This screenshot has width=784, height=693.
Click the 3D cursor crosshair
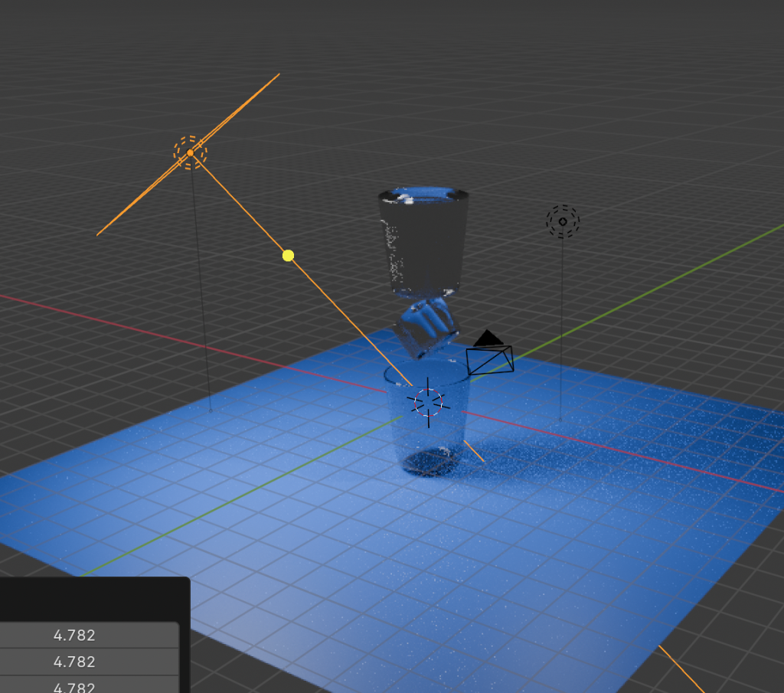point(428,401)
